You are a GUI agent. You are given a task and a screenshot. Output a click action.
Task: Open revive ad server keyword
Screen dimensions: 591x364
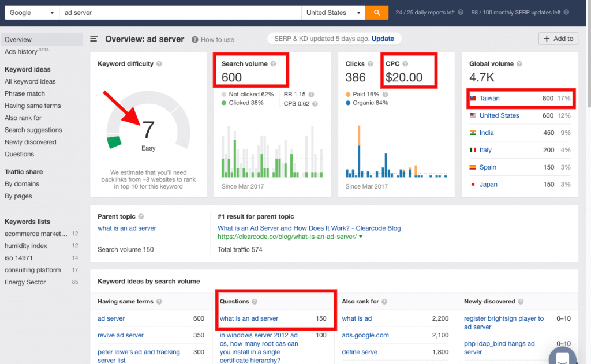pyautogui.click(x=120, y=335)
